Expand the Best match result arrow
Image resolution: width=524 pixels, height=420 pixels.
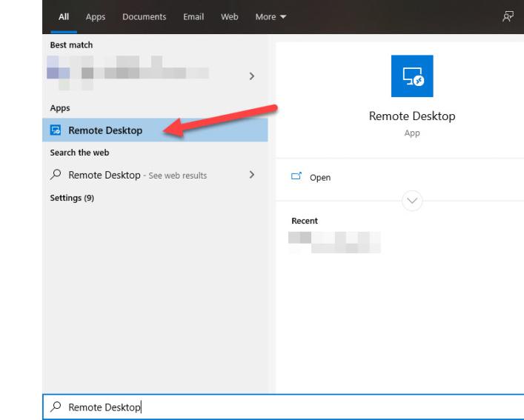252,76
